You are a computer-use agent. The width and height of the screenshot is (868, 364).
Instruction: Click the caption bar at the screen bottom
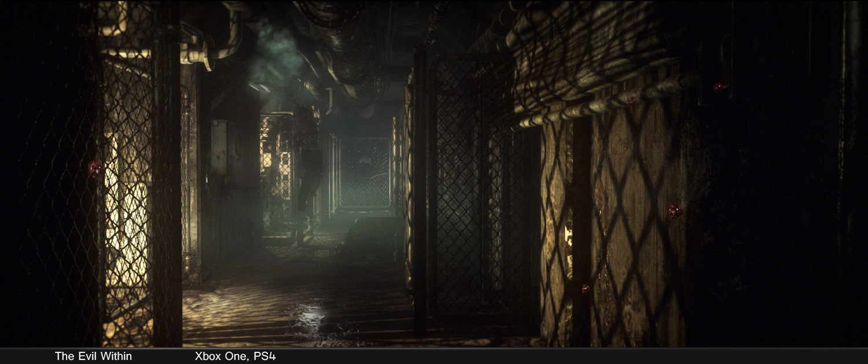pyautogui.click(x=434, y=357)
